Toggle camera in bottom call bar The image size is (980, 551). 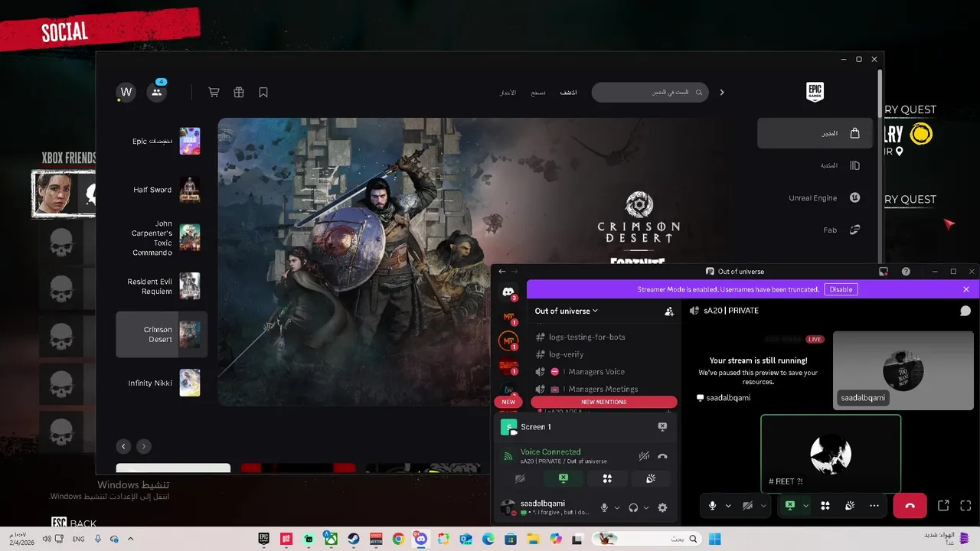point(748,506)
